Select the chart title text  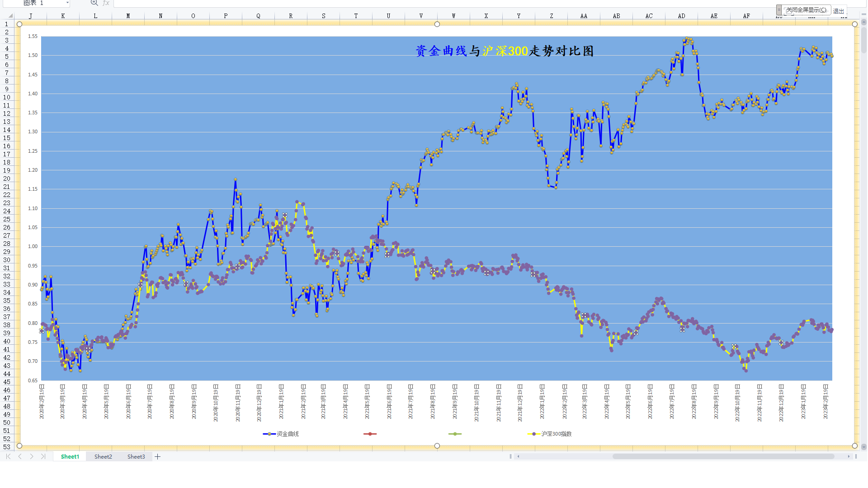[x=504, y=51]
